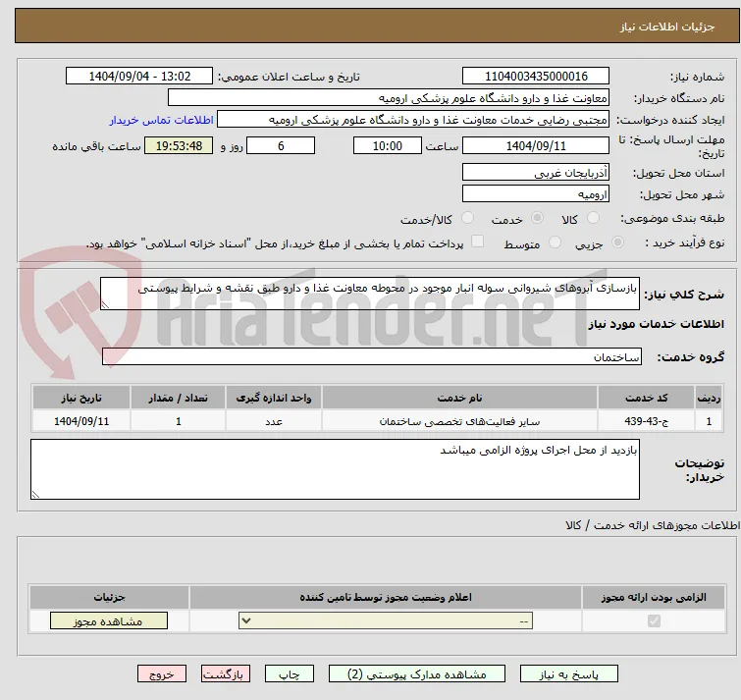Click the ایجاد کننده درخواست field
The width and height of the screenshot is (741, 700).
(413, 120)
